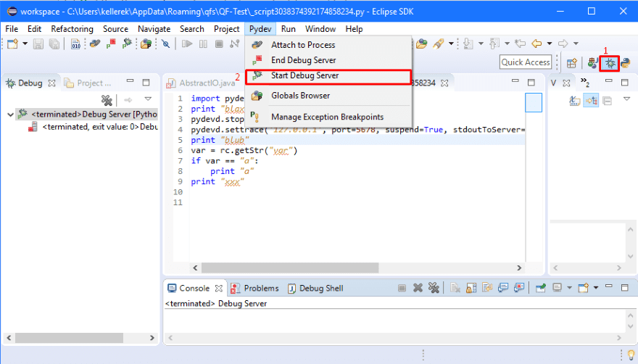Image resolution: width=638 pixels, height=364 pixels.
Task: Switch to the Debug Shell tab
Action: (315, 289)
